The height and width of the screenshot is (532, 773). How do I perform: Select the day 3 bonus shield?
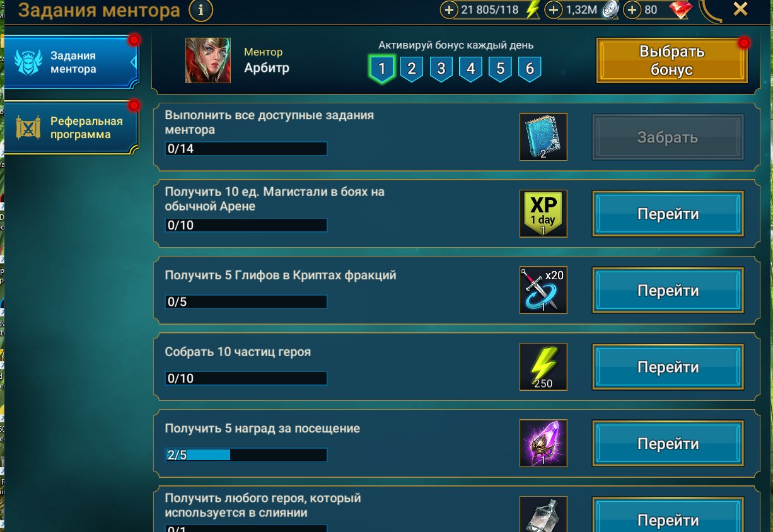pos(441,68)
